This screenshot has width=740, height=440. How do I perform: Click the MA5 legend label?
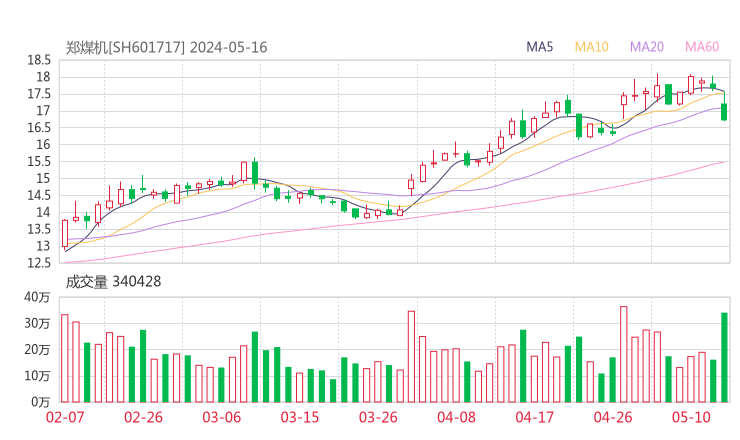[539, 47]
